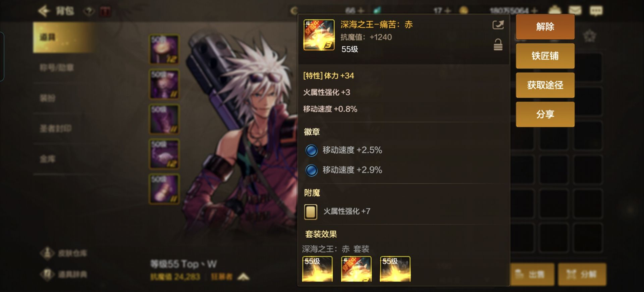Select the 道具 tab in sidebar
The image size is (644, 292).
pos(64,37)
